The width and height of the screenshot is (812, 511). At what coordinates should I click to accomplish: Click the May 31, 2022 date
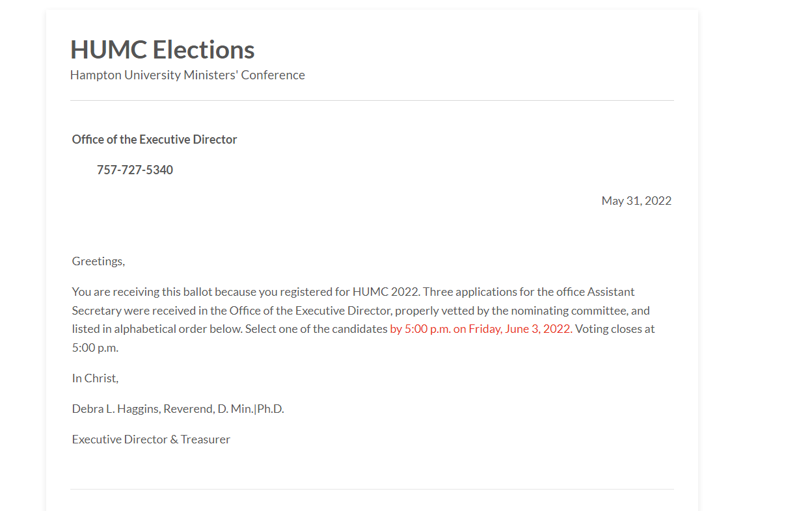point(636,200)
